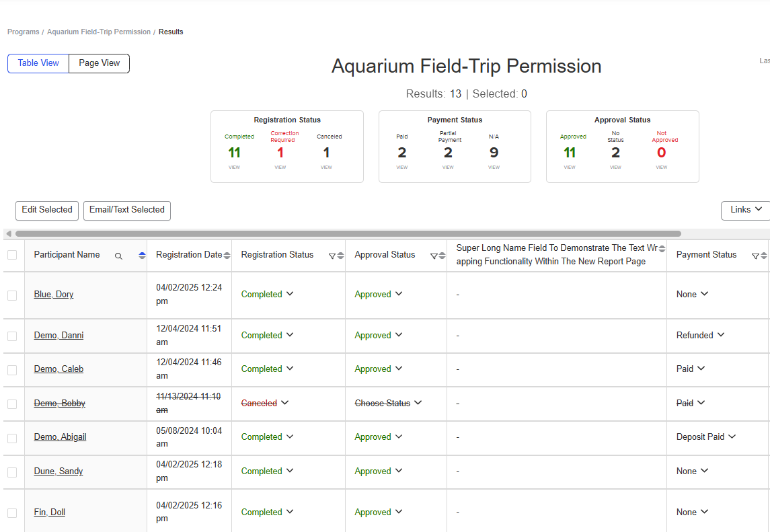Screen dimensions: 770x532
Task: Click the horizontal table scrollbar thumb
Action: click(x=348, y=234)
